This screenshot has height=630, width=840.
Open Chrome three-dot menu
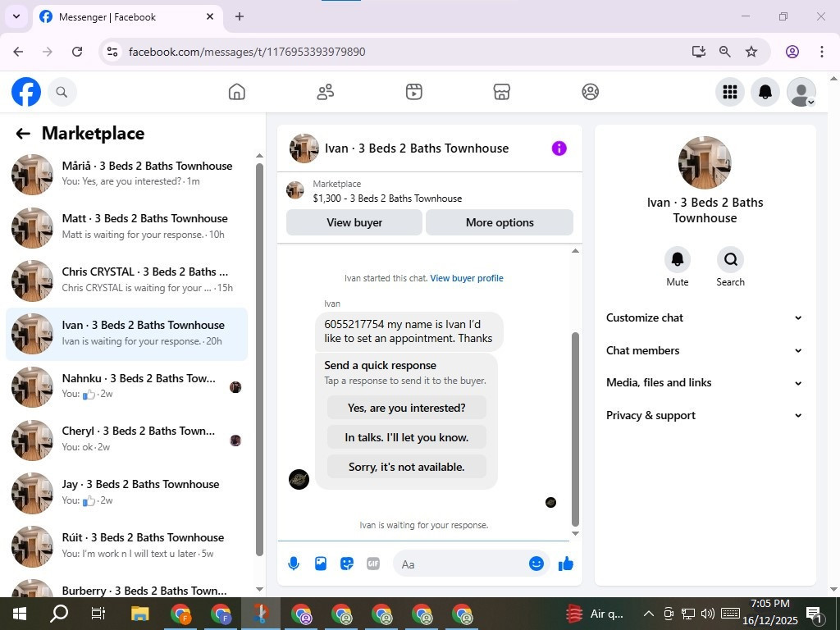point(821,52)
